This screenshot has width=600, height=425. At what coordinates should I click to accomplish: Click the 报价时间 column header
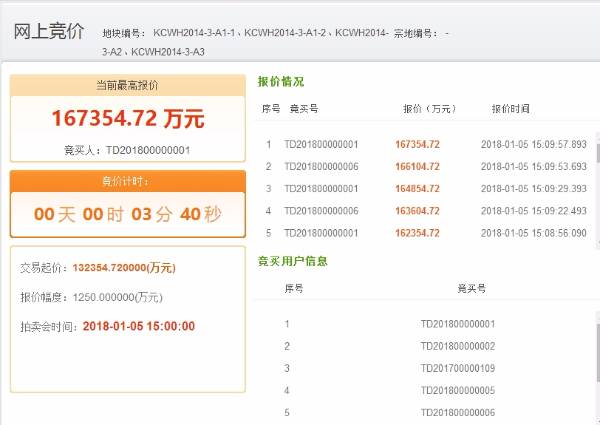(x=510, y=108)
